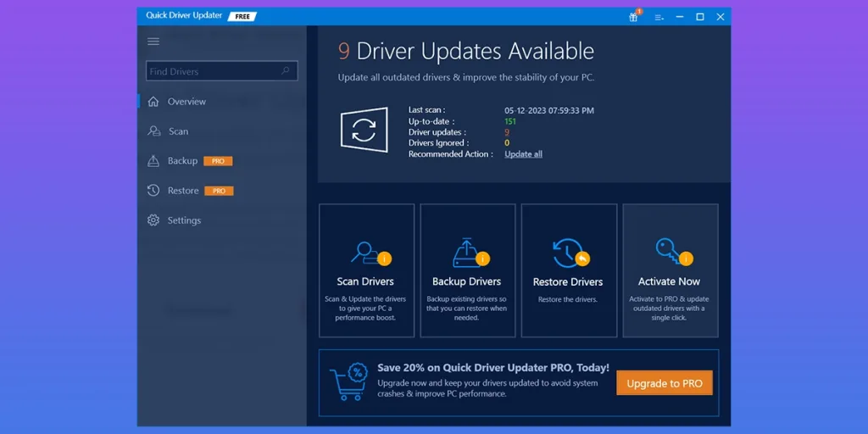Click the Update all link

point(523,154)
